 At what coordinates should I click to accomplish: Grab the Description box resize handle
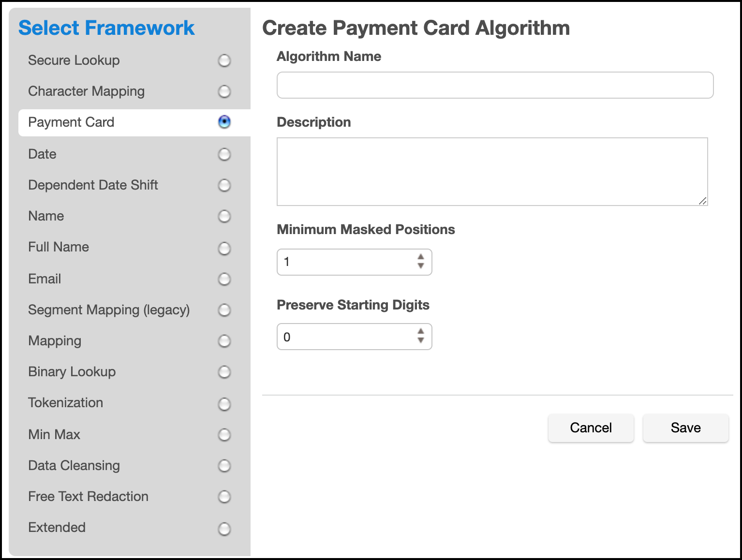pos(703,201)
